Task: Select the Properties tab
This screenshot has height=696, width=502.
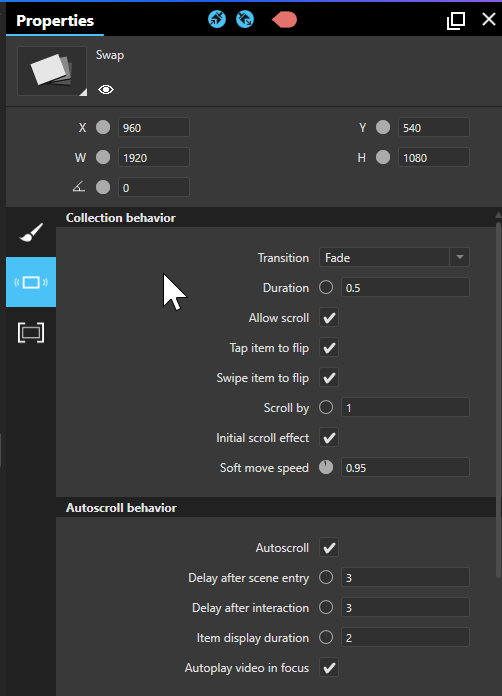Action: click(x=55, y=20)
